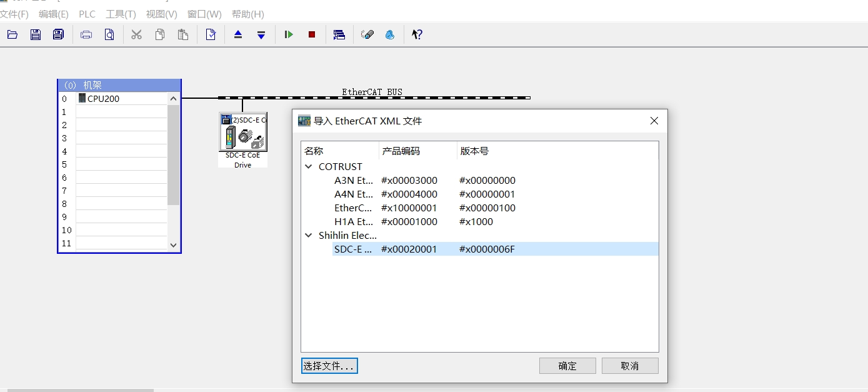
Task: Paste using the clipboard icon
Action: pyautogui.click(x=182, y=34)
